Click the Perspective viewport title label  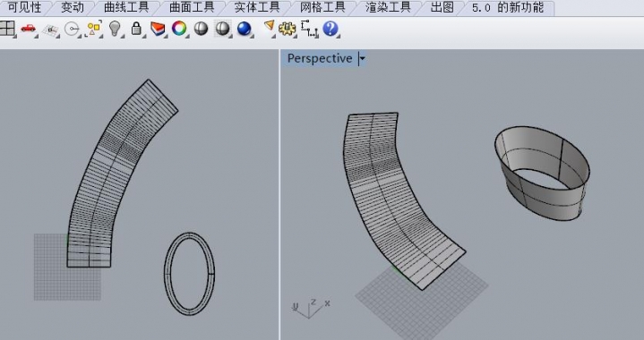click(320, 59)
